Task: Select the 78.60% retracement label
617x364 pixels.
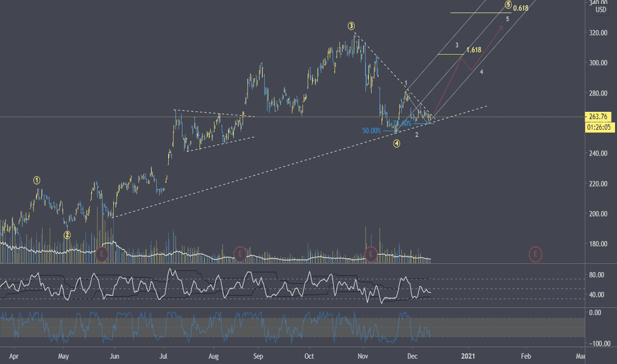Action: pyautogui.click(x=402, y=123)
